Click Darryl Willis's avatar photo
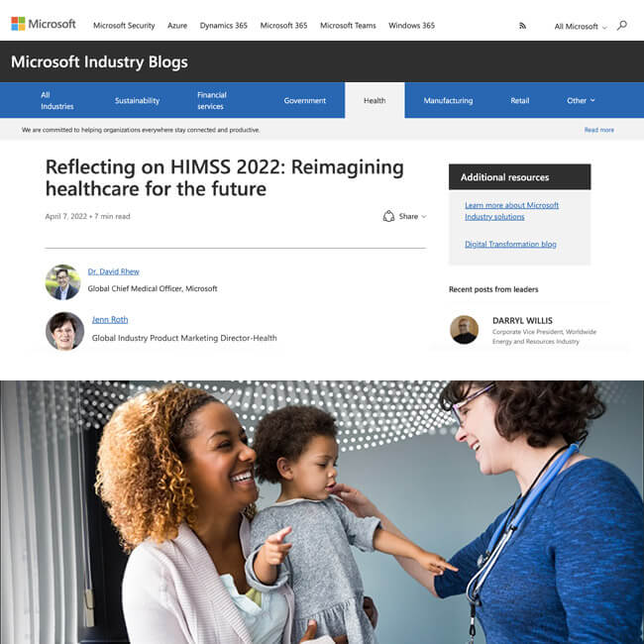This screenshot has height=644, width=644. coord(464,329)
